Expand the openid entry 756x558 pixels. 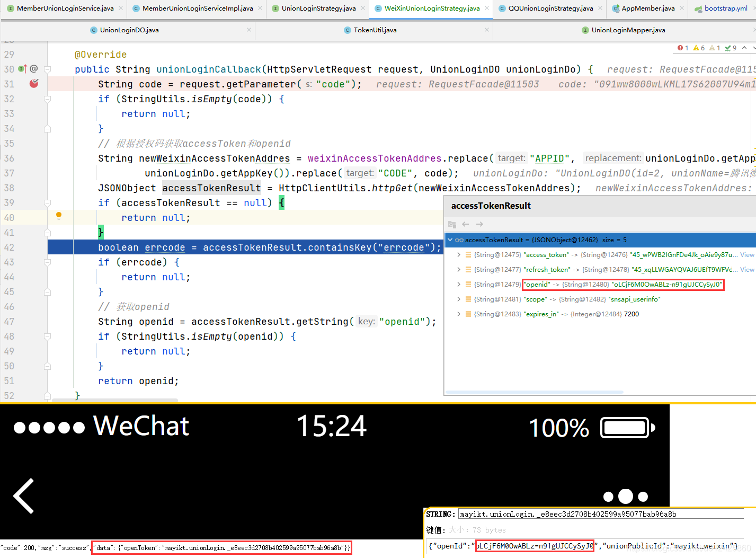(459, 285)
